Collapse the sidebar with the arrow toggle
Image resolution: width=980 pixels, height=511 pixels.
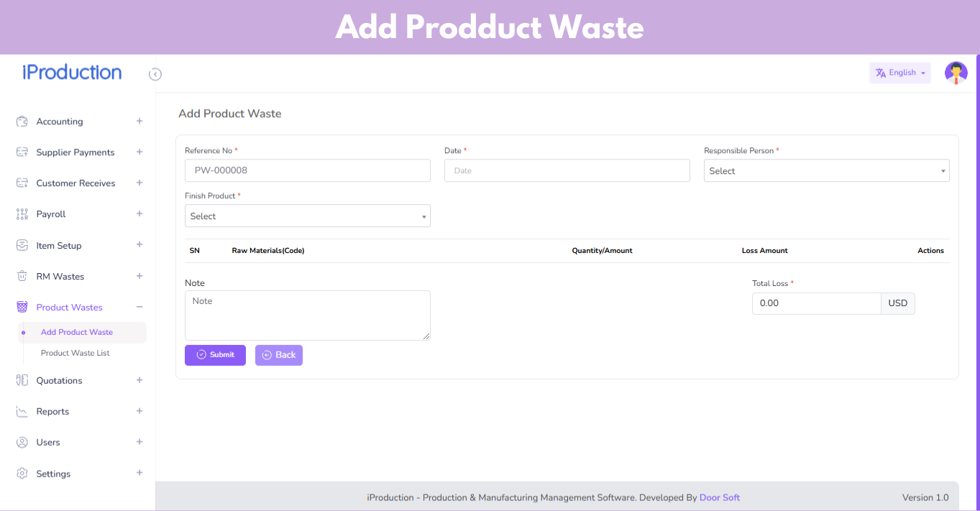[x=155, y=74]
